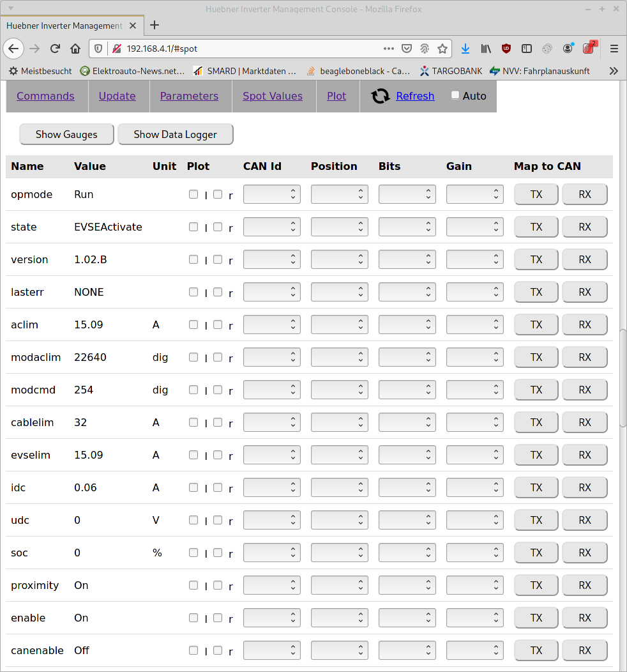Bookmark this page with the star icon
The image size is (627, 672).
point(442,49)
